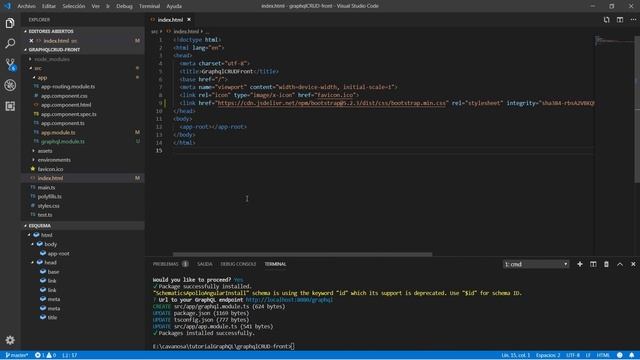The width and height of the screenshot is (640, 360).
Task: Select the base node in outline
Action: point(53,271)
